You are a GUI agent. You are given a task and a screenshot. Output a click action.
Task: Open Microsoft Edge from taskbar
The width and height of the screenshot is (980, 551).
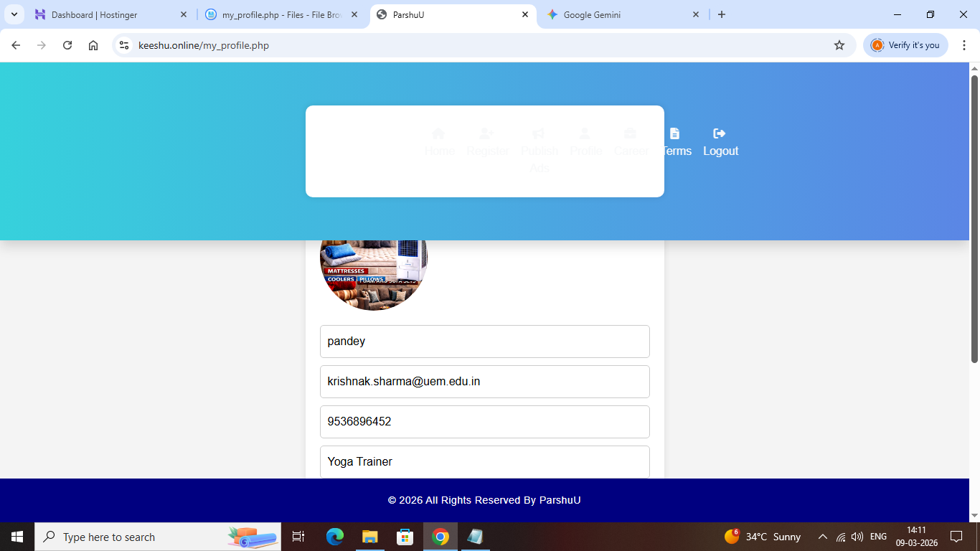[334, 537]
